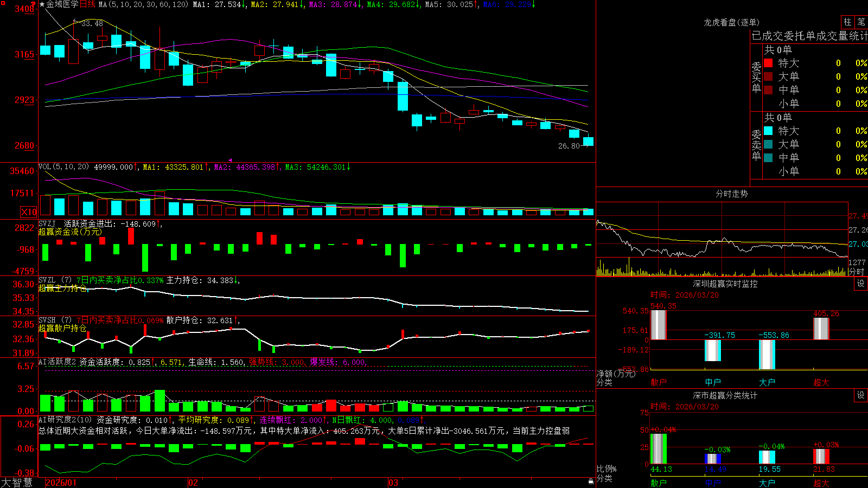Click the dark red 中单 buy-order swatch
868x488 pixels.
coord(768,90)
